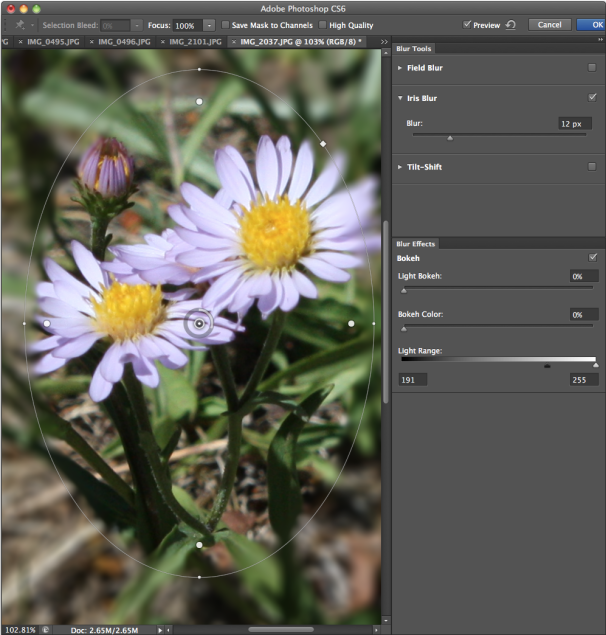
Task: Disable the Iris Blur checkbox
Action: pos(592,98)
